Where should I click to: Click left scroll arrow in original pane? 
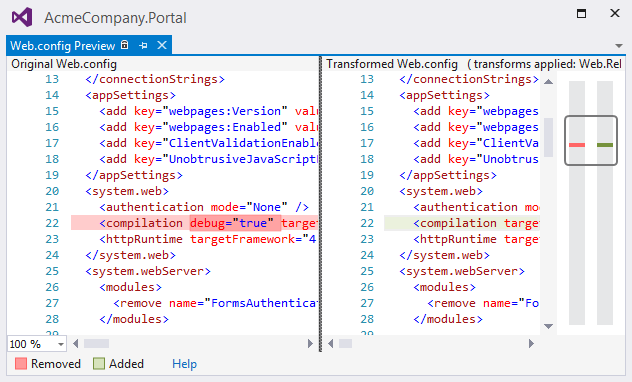point(75,344)
